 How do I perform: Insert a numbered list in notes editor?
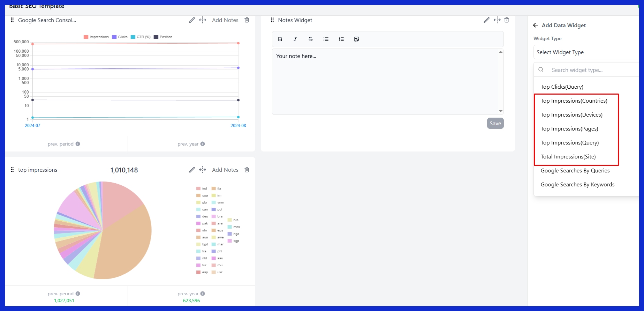point(341,39)
